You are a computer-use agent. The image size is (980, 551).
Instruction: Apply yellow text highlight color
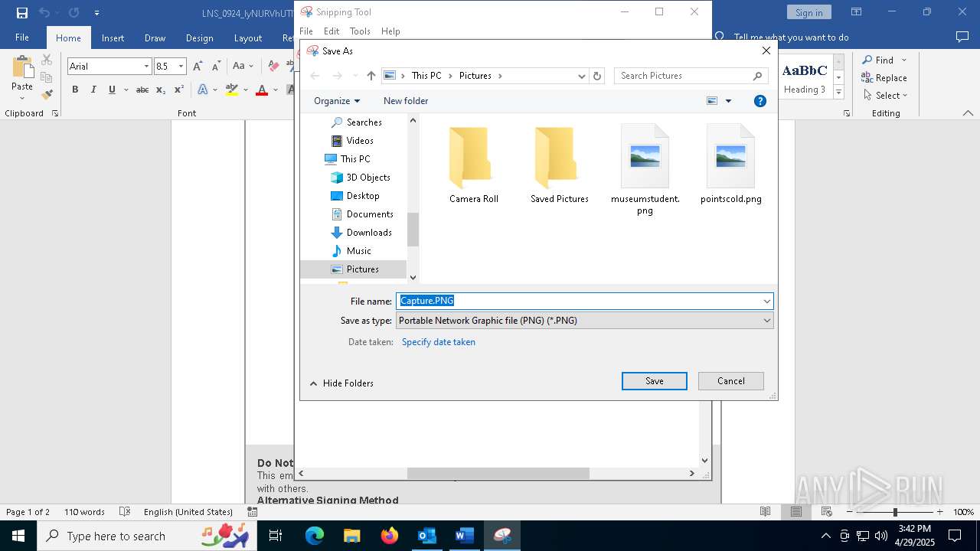tap(232, 90)
